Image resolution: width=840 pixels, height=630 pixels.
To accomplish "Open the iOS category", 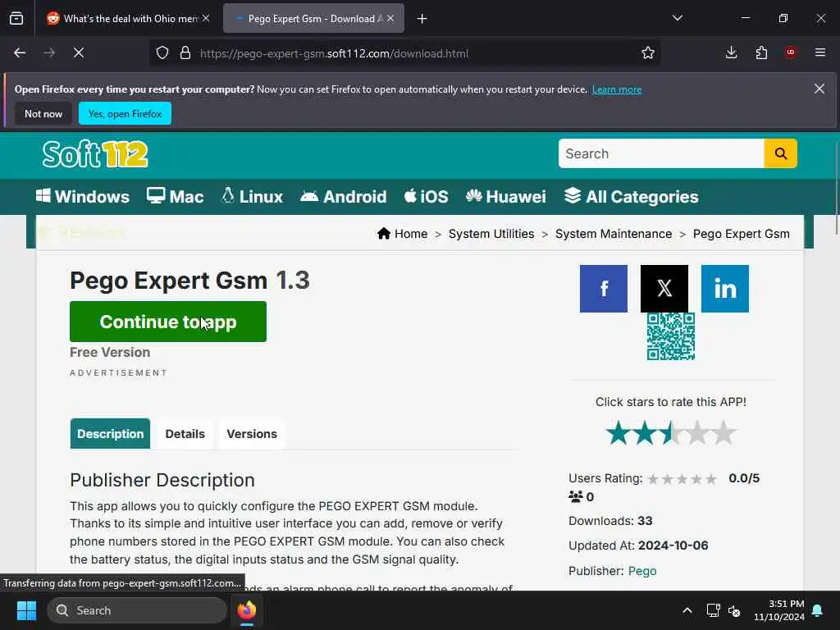I will [x=427, y=197].
